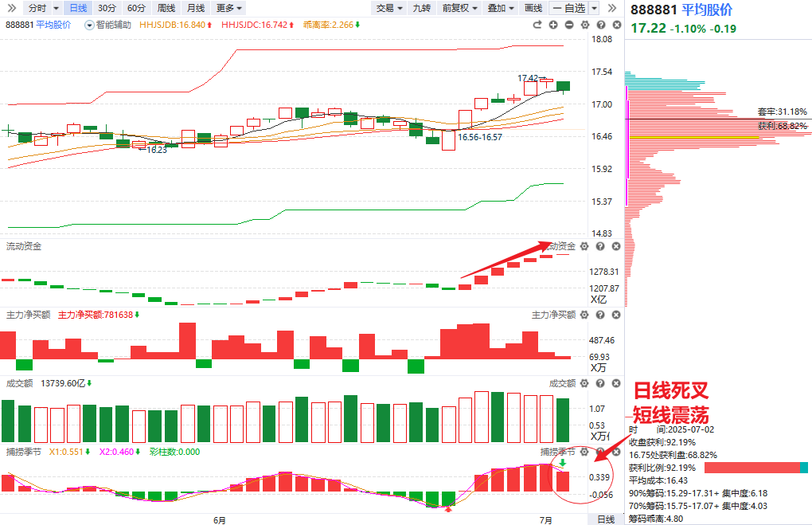This screenshot has height=525, width=812.
Task: Expand the left side panel double-chevron
Action: point(11,8)
